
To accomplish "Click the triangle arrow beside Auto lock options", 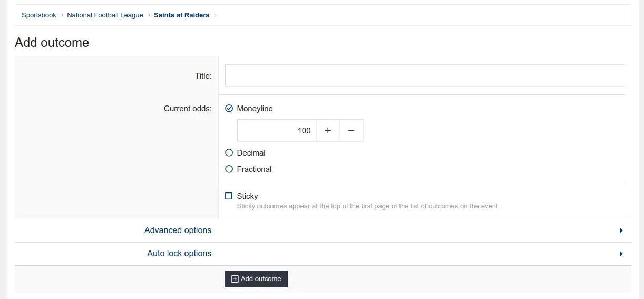I will point(621,254).
